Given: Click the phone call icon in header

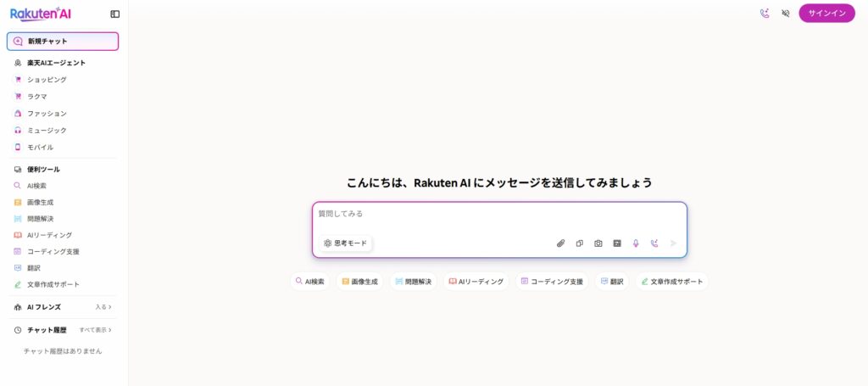Looking at the screenshot, I should [765, 14].
